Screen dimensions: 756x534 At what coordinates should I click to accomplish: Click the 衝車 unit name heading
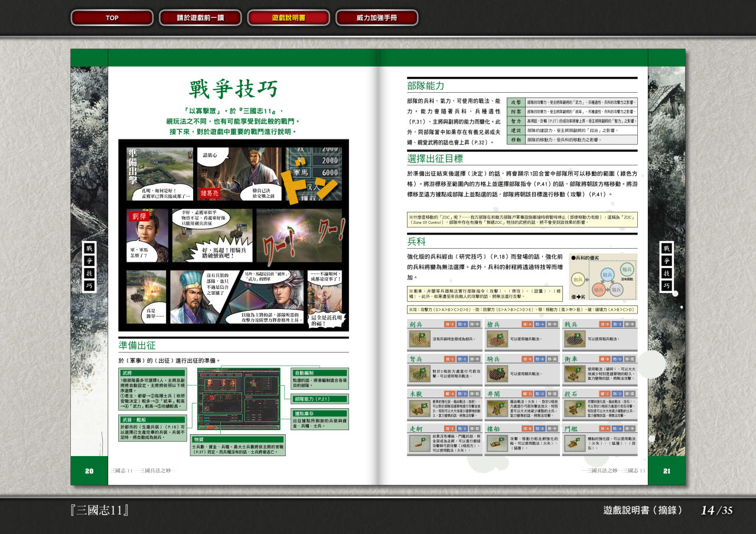click(571, 359)
